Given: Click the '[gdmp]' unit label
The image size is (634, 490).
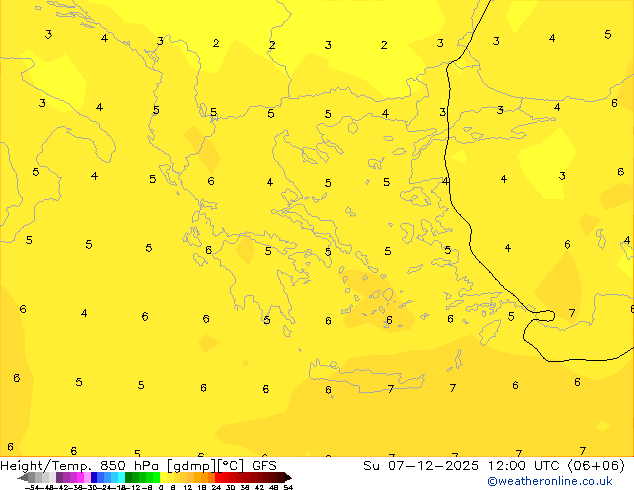Looking at the screenshot, I should 192,466.
